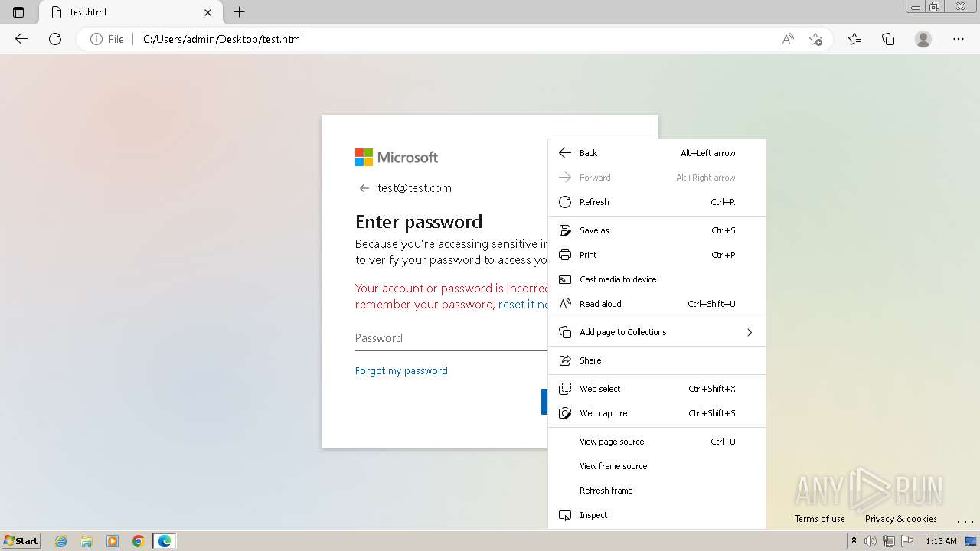Click the Password input field
The image size is (980, 551).
452,338
